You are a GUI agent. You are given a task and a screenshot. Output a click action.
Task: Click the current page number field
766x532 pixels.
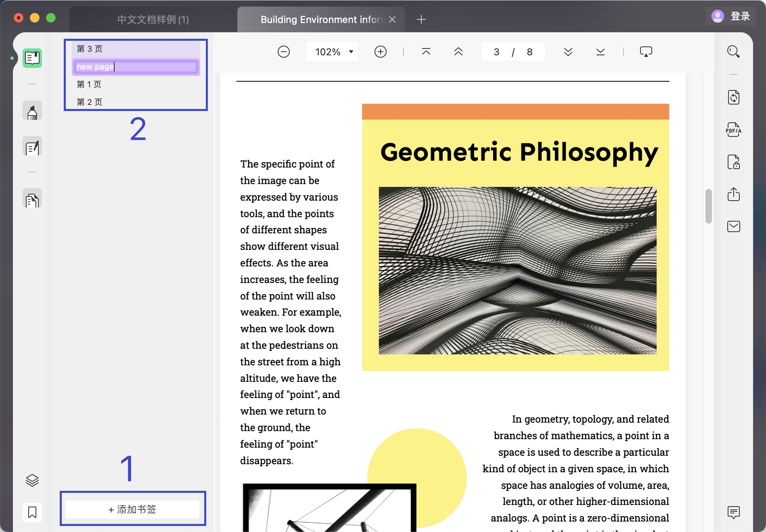click(x=497, y=52)
